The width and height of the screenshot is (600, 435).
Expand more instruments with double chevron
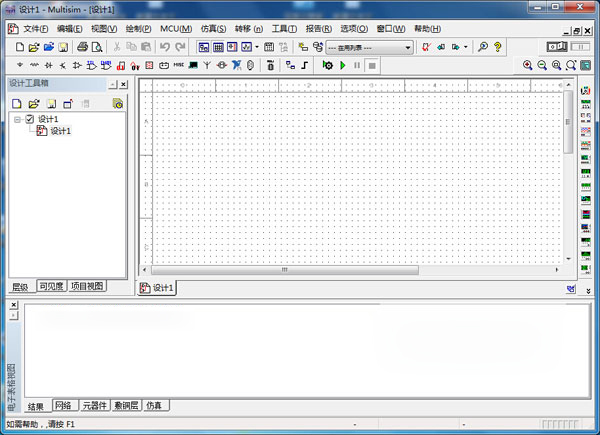[588, 291]
